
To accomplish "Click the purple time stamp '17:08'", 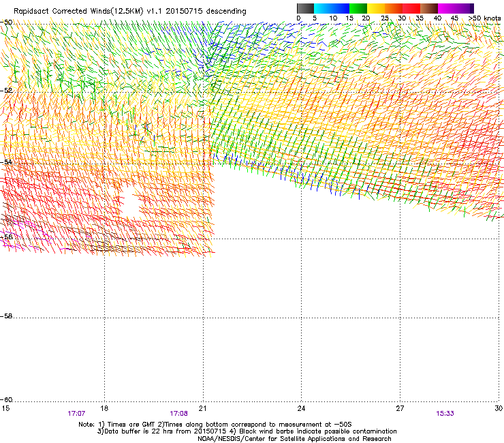I will (178, 414).
